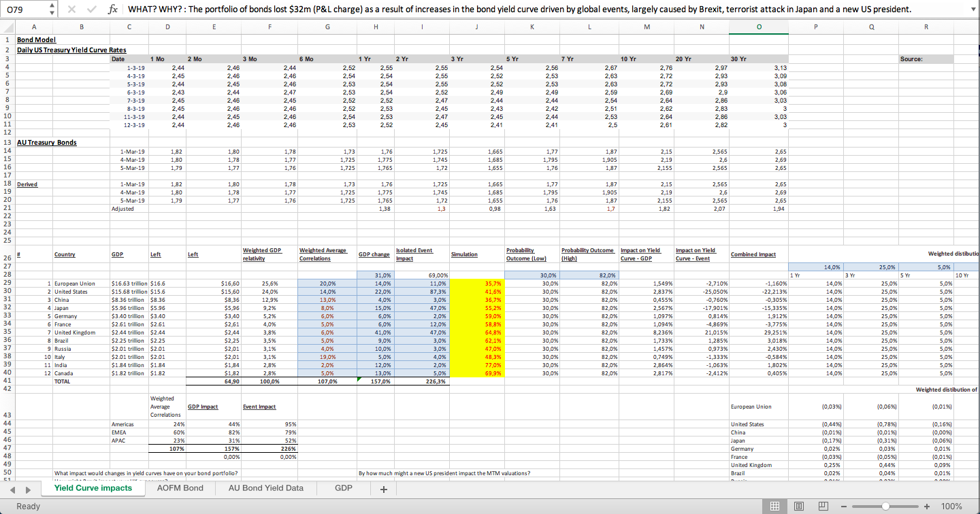980x514 pixels.
Task: Click the AU Treasury Bonds label
Action: pos(46,142)
